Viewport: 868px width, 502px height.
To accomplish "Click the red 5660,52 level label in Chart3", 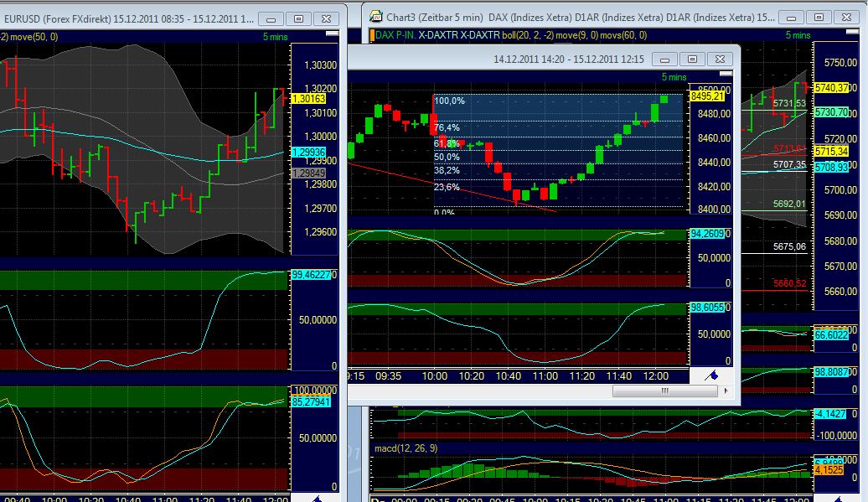I will tap(789, 283).
